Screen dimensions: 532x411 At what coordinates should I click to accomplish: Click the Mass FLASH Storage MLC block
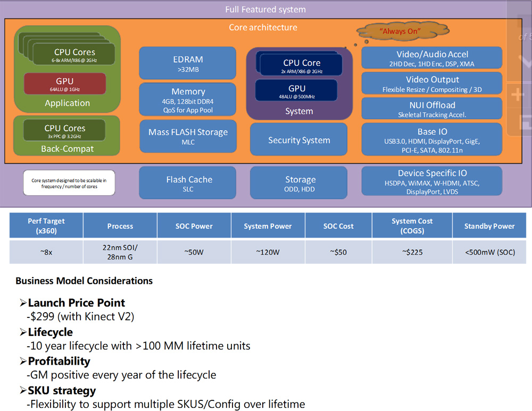[188, 136]
